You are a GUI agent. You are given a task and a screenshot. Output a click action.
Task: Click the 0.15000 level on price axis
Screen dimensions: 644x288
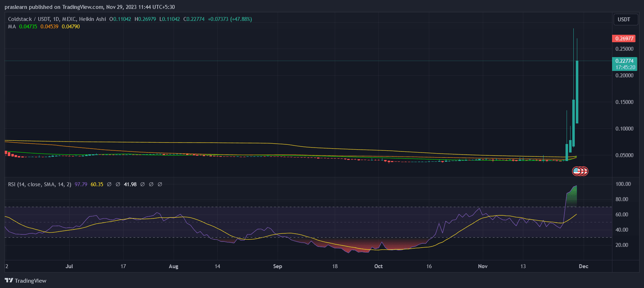624,102
